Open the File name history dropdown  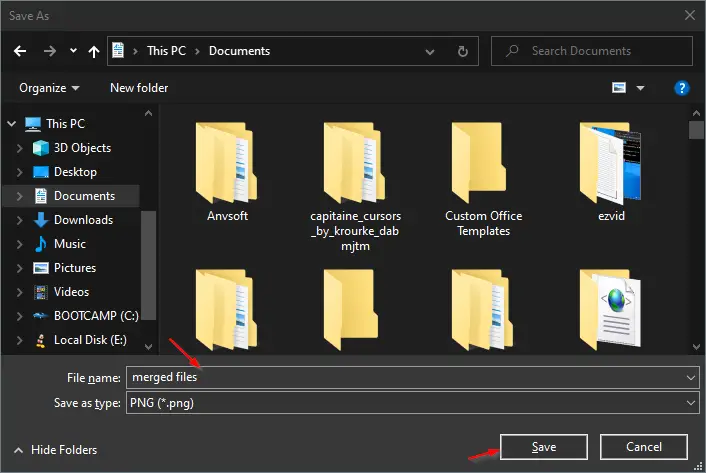pos(691,378)
